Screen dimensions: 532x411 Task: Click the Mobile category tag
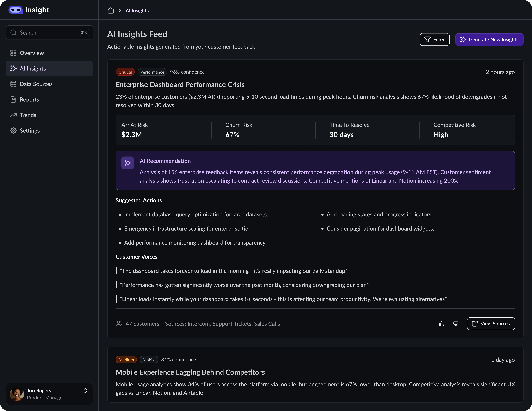[149, 360]
